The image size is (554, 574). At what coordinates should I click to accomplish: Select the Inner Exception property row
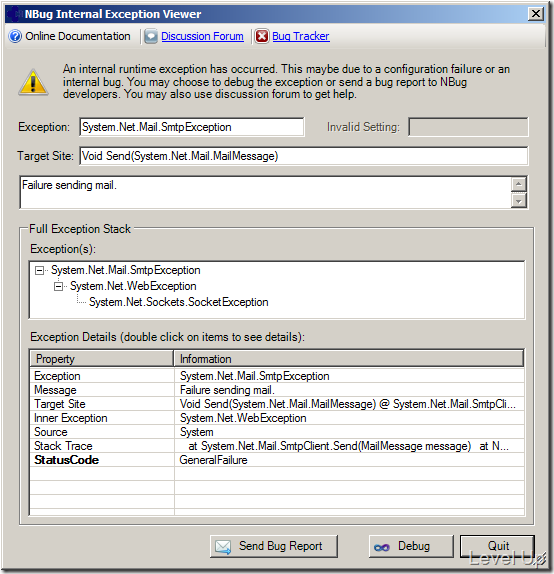(x=277, y=418)
